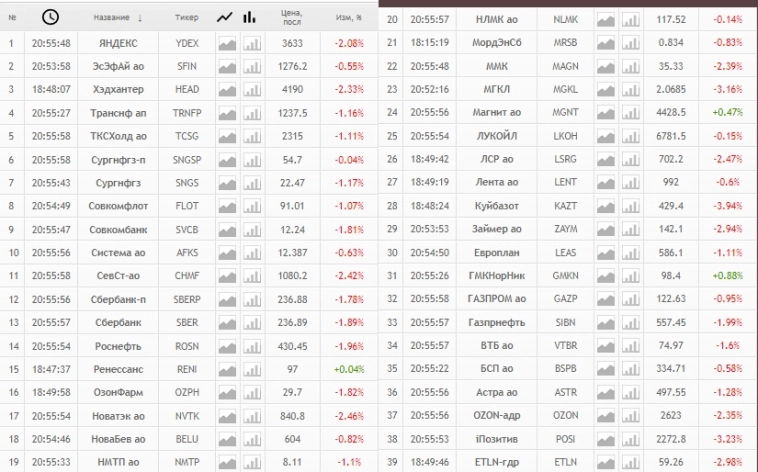Viewport: 758px width, 472px height.
Task: Open the НоваБев ао stock link
Action: (118, 439)
